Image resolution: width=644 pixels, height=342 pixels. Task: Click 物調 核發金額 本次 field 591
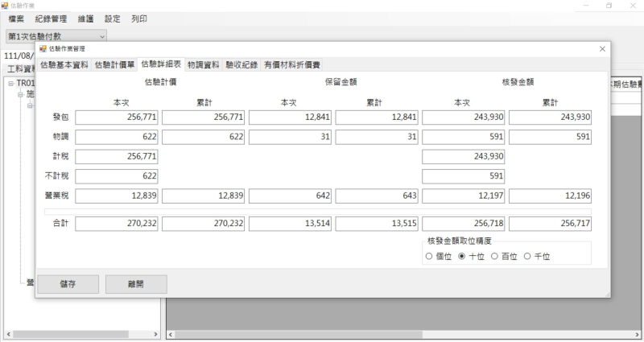click(464, 137)
